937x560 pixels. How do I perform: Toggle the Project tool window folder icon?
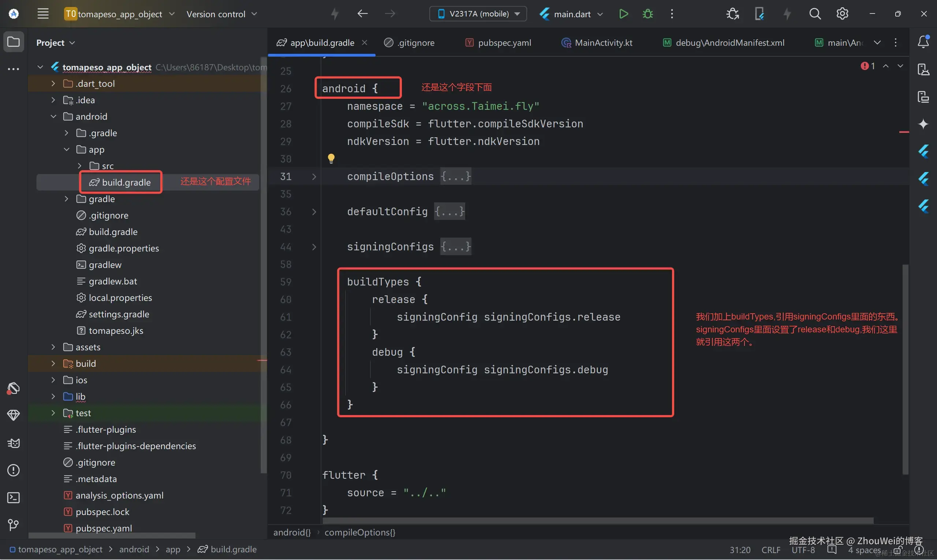coord(14,41)
